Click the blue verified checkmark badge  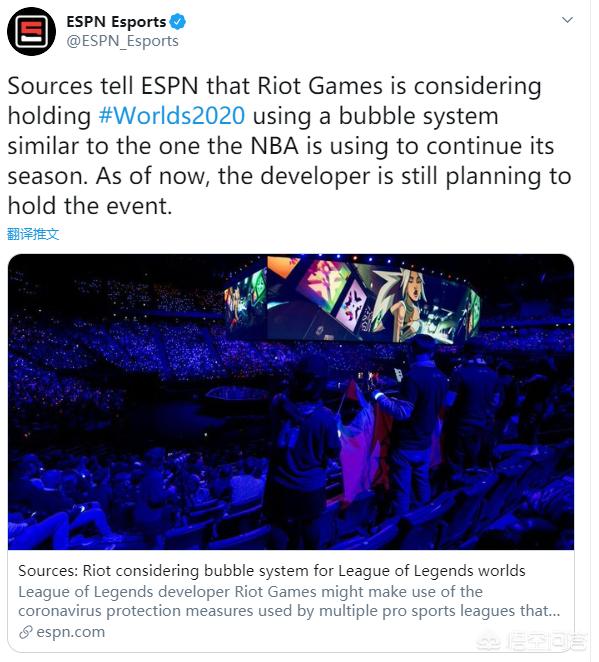pos(177,22)
